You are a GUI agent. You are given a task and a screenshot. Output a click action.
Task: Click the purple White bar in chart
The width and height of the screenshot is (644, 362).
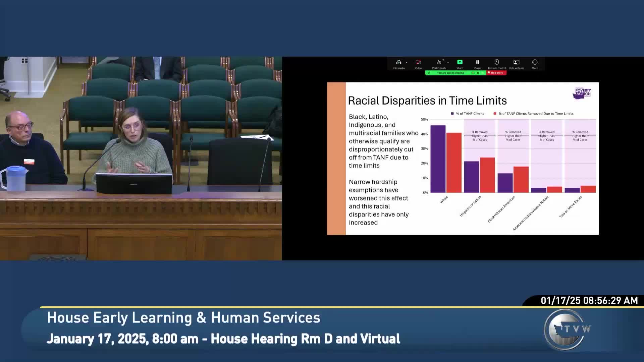438,159
